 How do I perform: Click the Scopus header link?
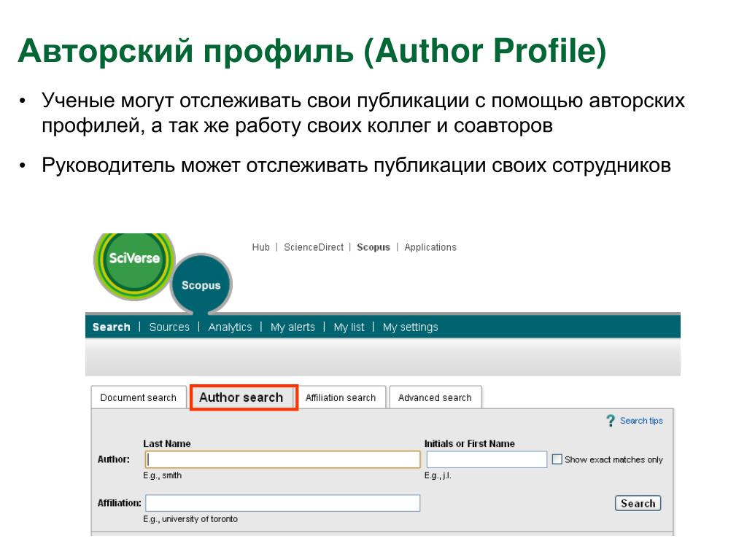click(x=373, y=247)
